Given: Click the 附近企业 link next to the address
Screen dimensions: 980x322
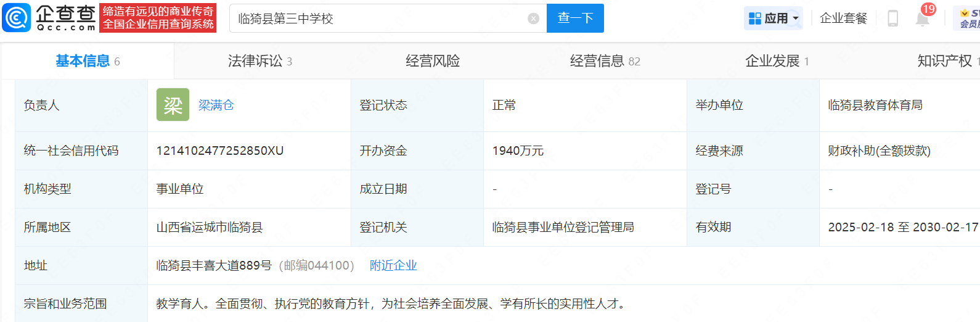Looking at the screenshot, I should click(x=393, y=265).
